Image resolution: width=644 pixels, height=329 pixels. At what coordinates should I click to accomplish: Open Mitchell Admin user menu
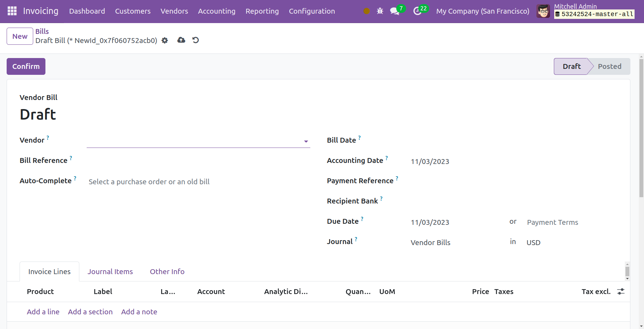pos(586,11)
